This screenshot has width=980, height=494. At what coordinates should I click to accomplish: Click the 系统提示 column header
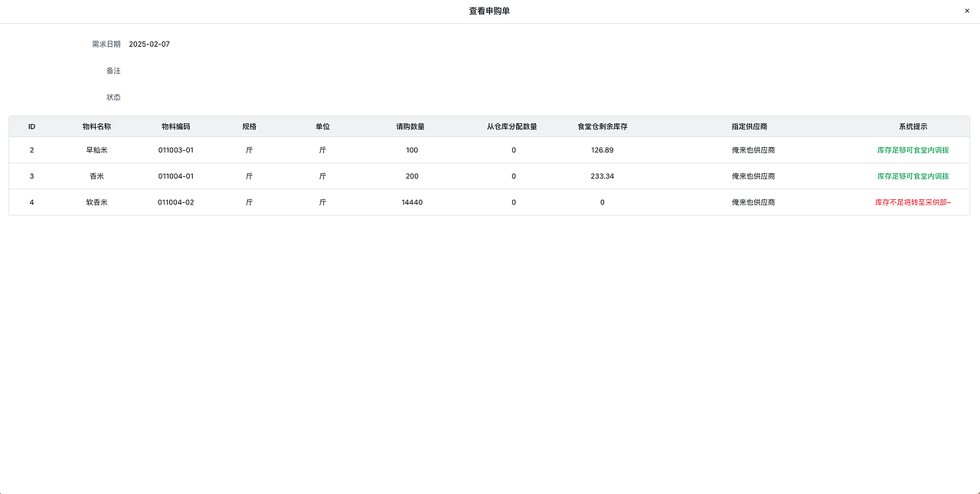click(x=913, y=126)
